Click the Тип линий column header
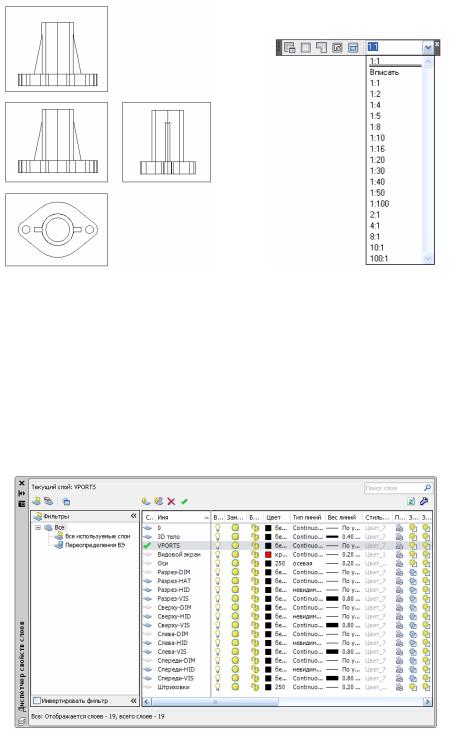451x735 pixels. (x=307, y=517)
